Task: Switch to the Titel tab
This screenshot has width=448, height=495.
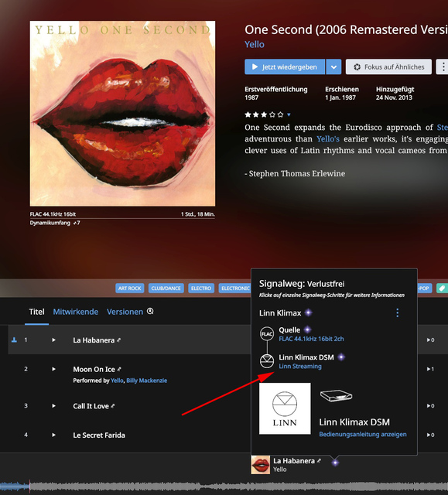Action: (36, 312)
